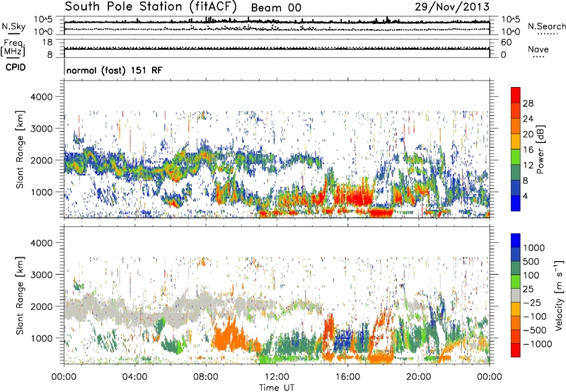Select the "04:00" time tick label
Image resolution: width=566 pixels, height=392 pixels.
[134, 377]
